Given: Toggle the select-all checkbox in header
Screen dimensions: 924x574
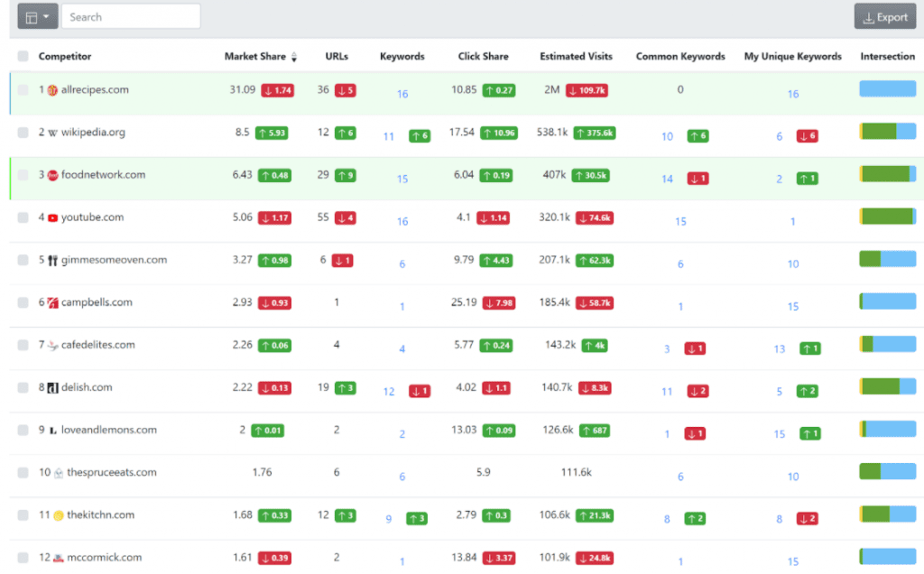Looking at the screenshot, I should pos(23,57).
